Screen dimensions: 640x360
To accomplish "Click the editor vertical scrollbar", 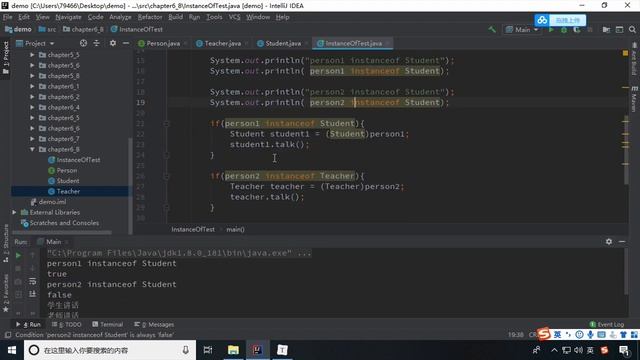I will [626, 149].
